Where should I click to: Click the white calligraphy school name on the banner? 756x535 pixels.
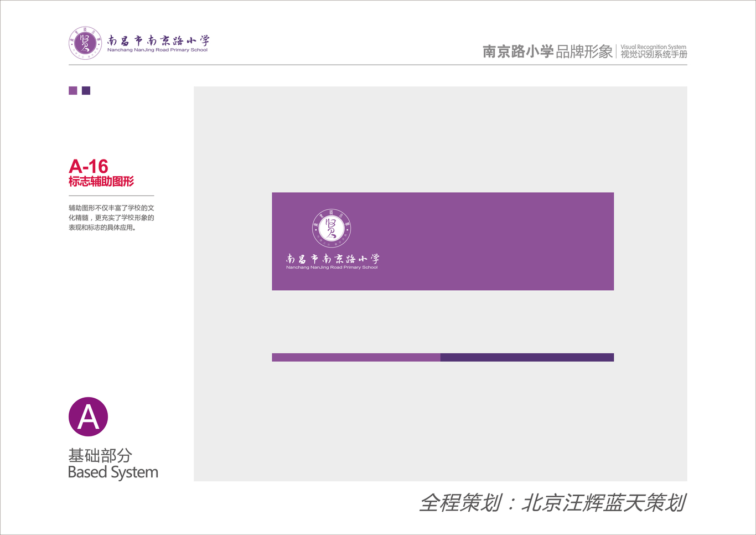point(333,259)
